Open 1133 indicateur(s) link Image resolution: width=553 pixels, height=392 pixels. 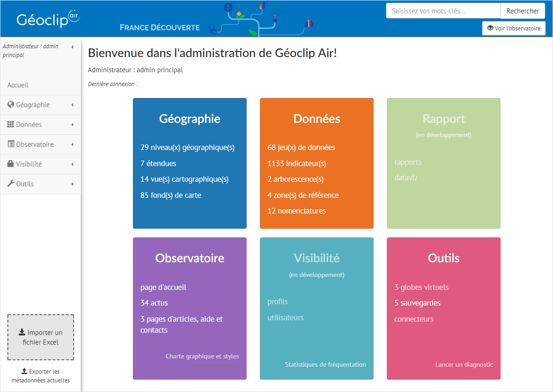coord(297,163)
